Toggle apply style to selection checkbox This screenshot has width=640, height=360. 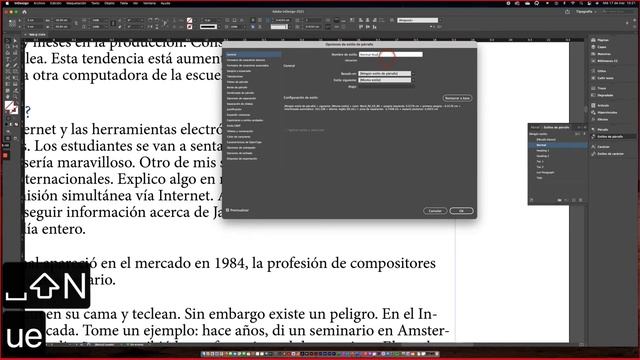(286, 130)
